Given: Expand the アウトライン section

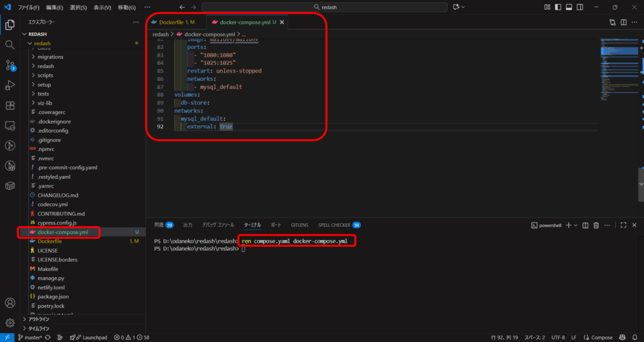Looking at the screenshot, I should (39, 319).
